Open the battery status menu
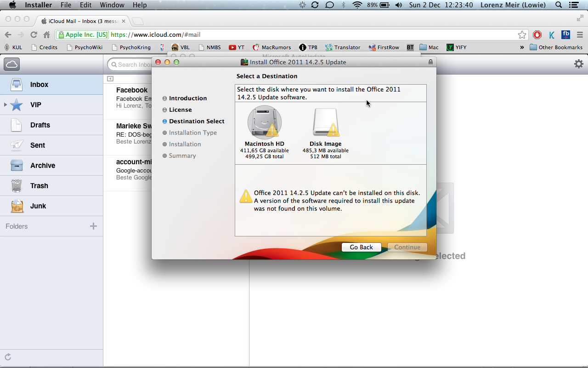The height and width of the screenshot is (368, 588). (x=379, y=5)
